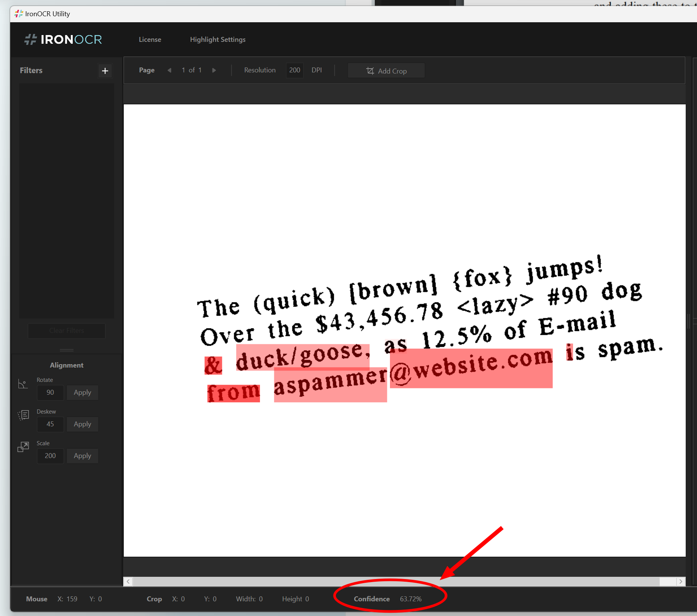Apply the Rotate 90 setting

83,392
